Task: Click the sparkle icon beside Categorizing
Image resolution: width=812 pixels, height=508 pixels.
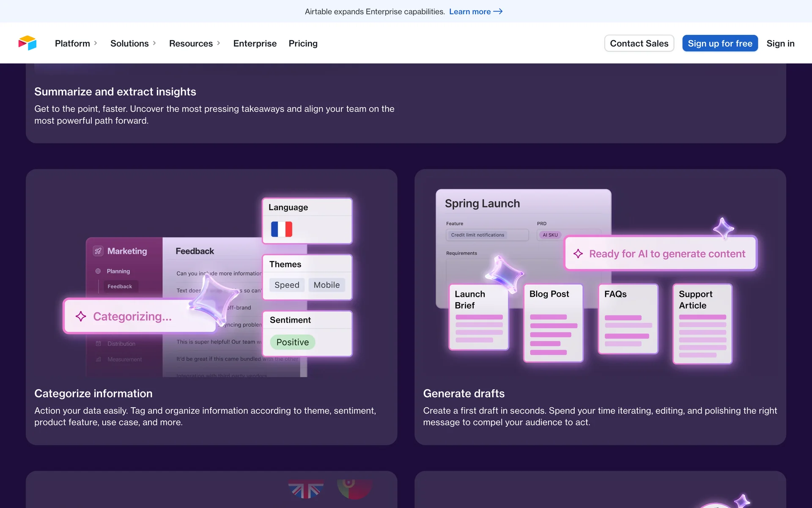Action: point(81,316)
